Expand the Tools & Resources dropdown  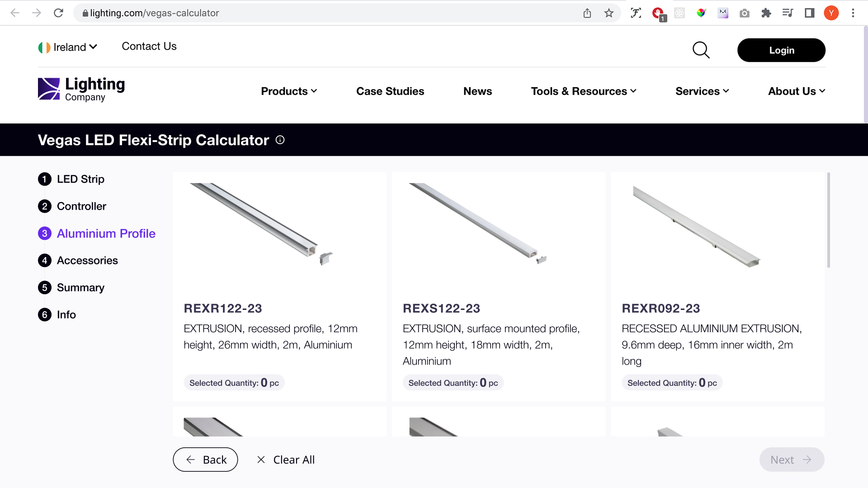pyautogui.click(x=584, y=91)
